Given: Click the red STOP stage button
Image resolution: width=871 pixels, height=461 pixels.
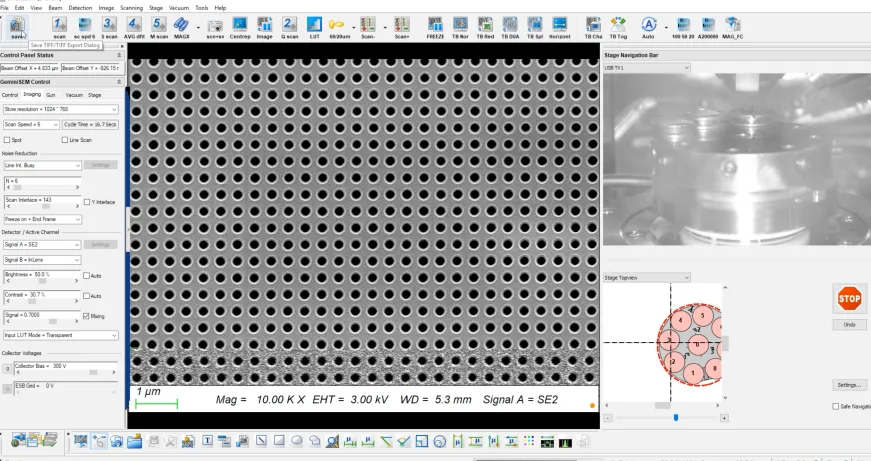Looking at the screenshot, I should point(849,299).
